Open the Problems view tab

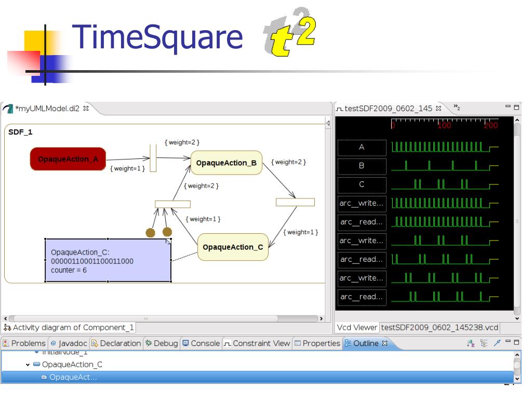pyautogui.click(x=24, y=343)
